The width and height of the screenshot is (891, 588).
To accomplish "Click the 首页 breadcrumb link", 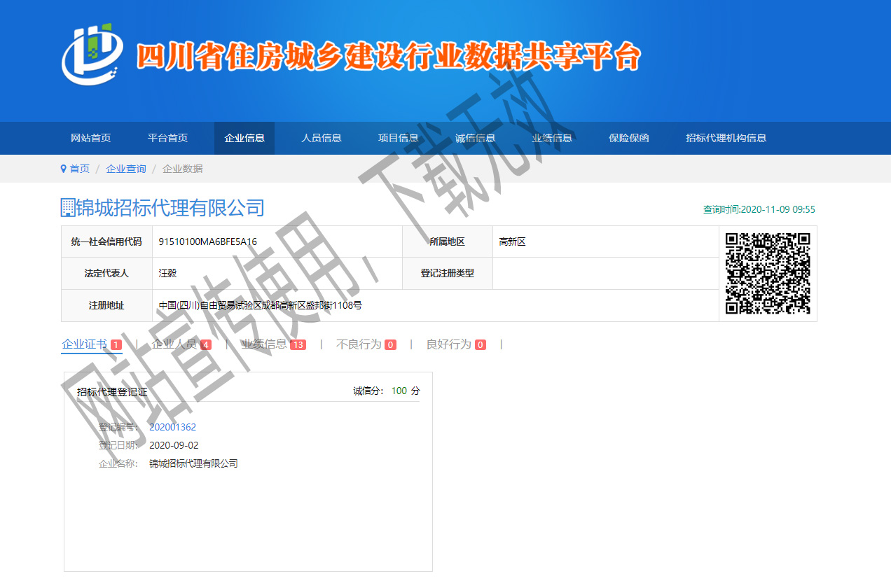I will [79, 169].
